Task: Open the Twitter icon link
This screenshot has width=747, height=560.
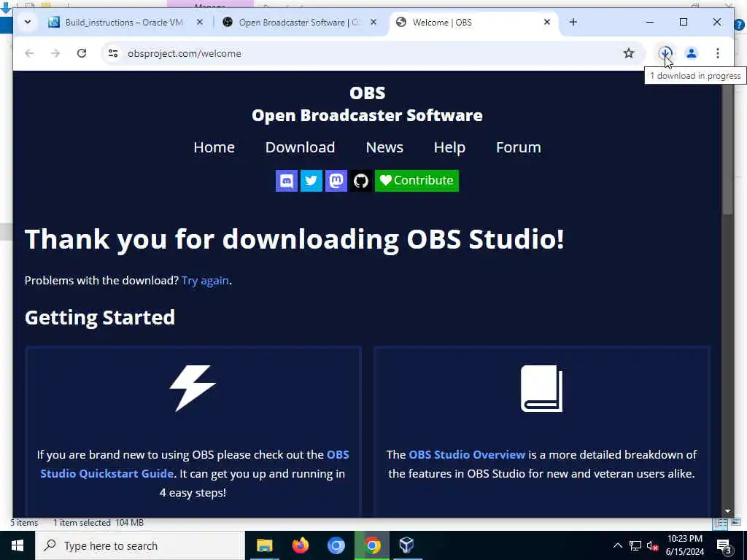Action: tap(311, 181)
